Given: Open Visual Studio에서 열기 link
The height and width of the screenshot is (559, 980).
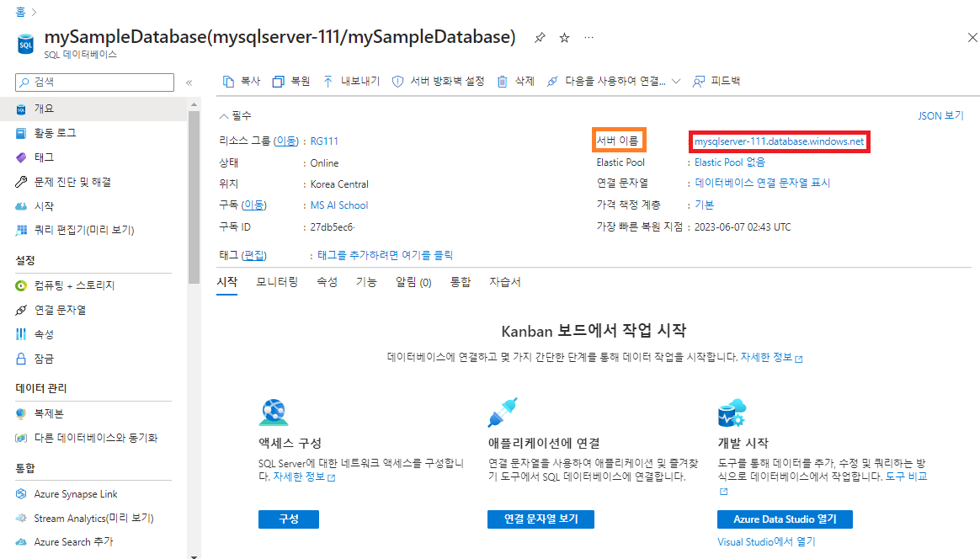Looking at the screenshot, I should [766, 541].
